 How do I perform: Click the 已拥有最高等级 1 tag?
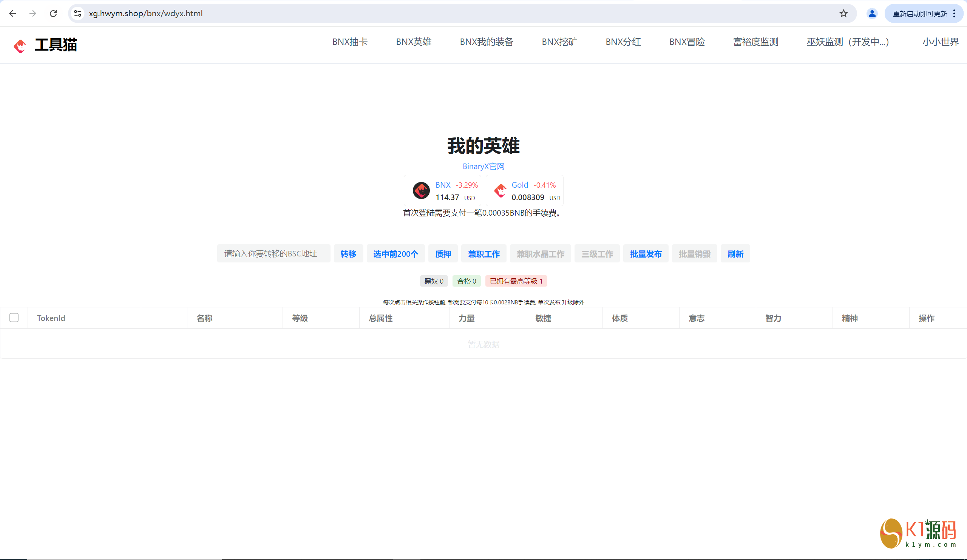(516, 281)
